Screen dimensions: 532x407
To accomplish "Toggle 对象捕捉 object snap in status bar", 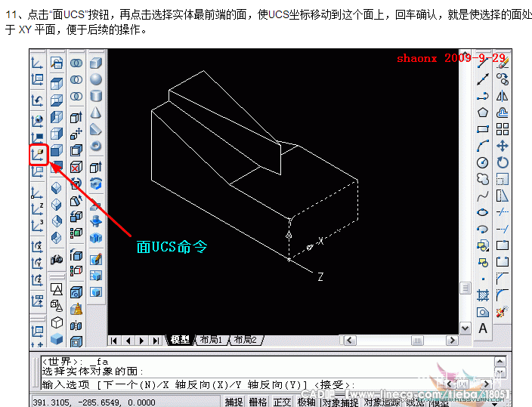I will (339, 402).
